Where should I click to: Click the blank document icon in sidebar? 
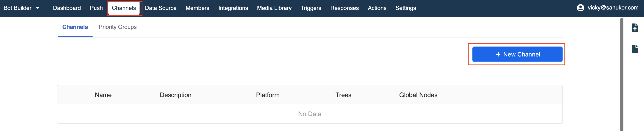pos(635,49)
